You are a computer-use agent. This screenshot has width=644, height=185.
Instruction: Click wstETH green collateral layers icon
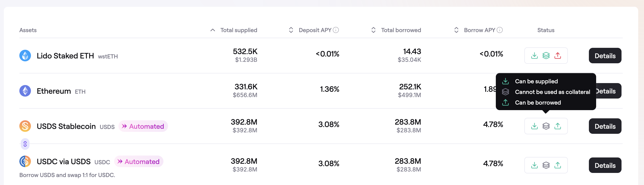pyautogui.click(x=546, y=55)
